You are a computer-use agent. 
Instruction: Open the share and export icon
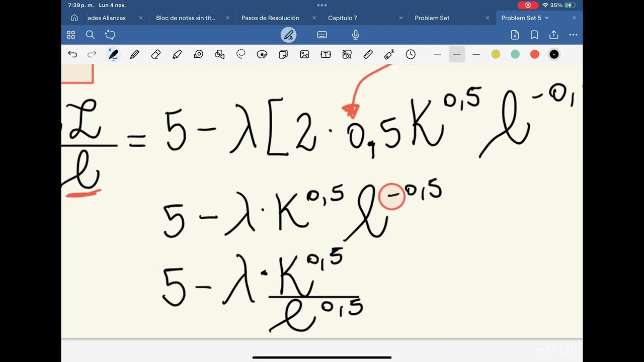click(554, 35)
